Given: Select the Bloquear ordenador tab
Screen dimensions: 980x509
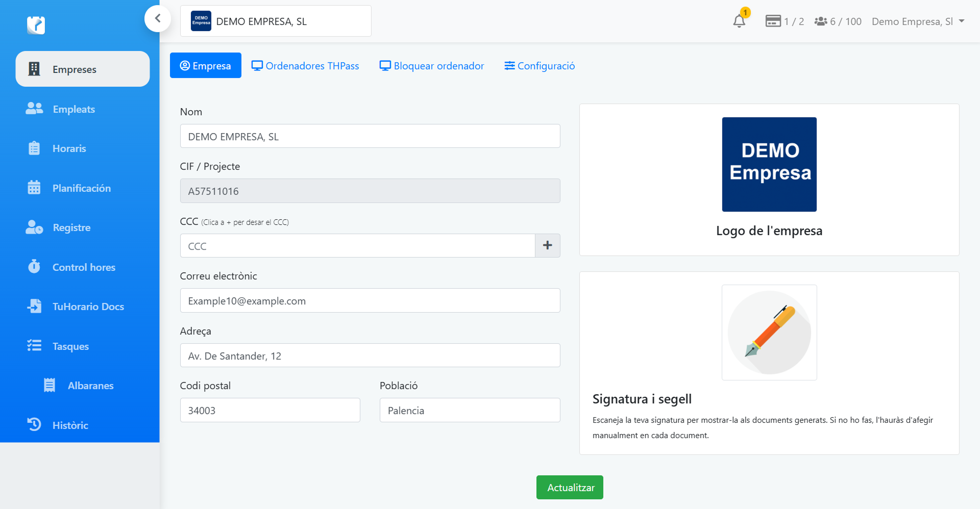Looking at the screenshot, I should click(432, 66).
